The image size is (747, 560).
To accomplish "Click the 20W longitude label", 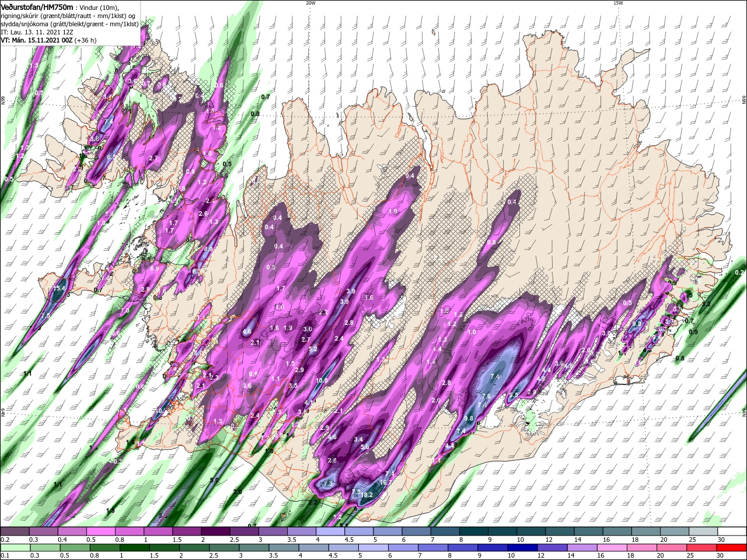I will 310,3.
